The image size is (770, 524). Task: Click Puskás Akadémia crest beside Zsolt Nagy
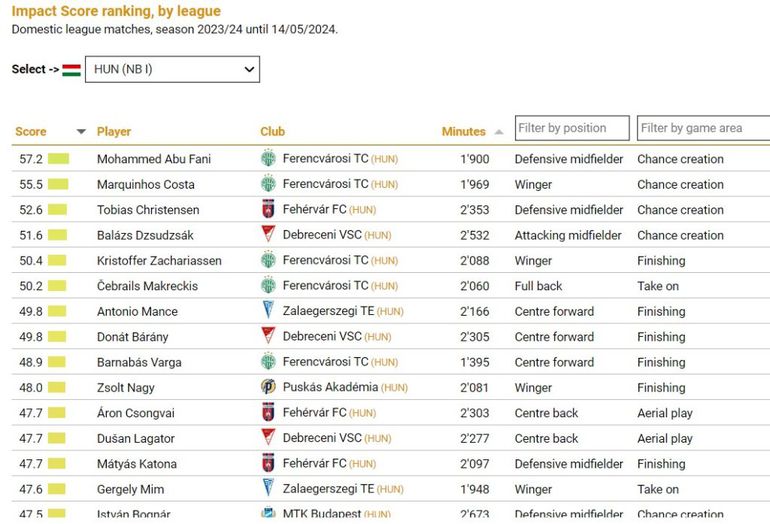(x=268, y=387)
